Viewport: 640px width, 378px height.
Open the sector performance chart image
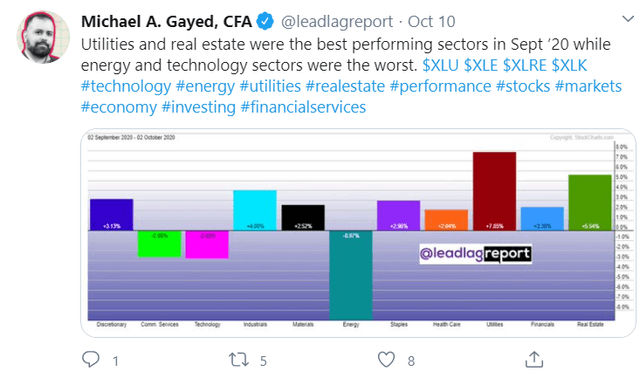pyautogui.click(x=358, y=233)
